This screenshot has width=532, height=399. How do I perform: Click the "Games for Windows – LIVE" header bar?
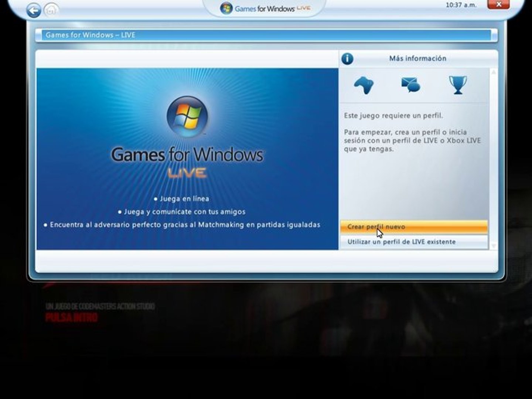pos(266,35)
